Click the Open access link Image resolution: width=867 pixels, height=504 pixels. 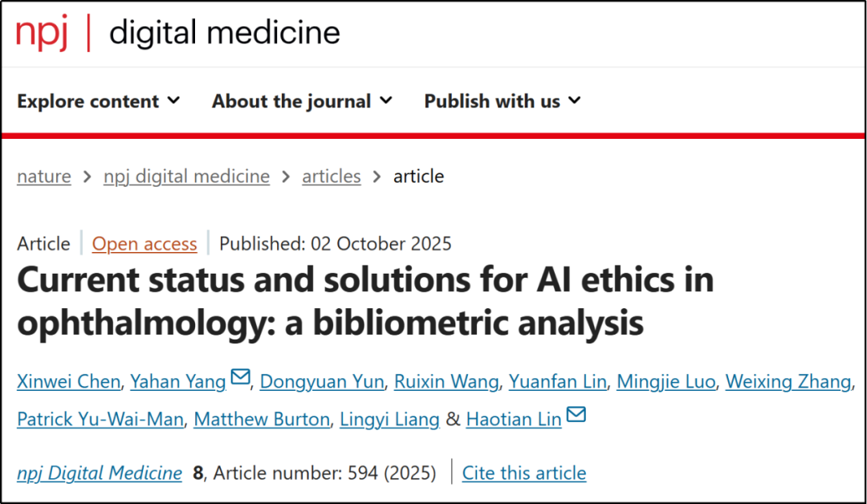144,244
